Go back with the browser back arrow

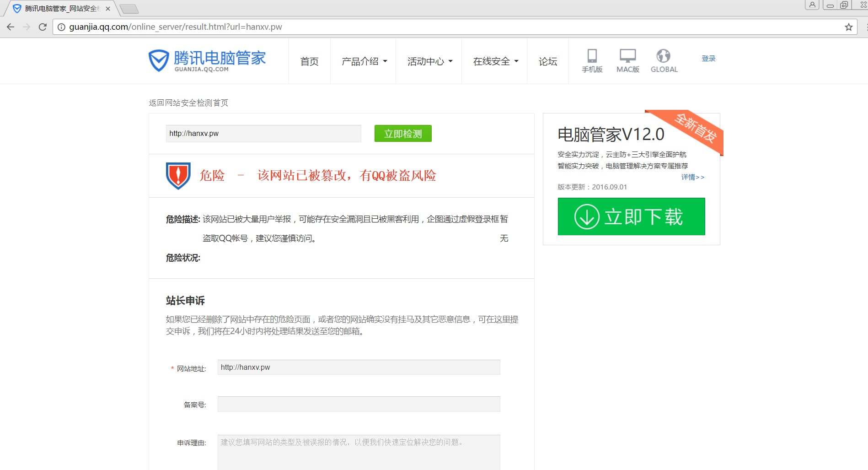(11, 27)
